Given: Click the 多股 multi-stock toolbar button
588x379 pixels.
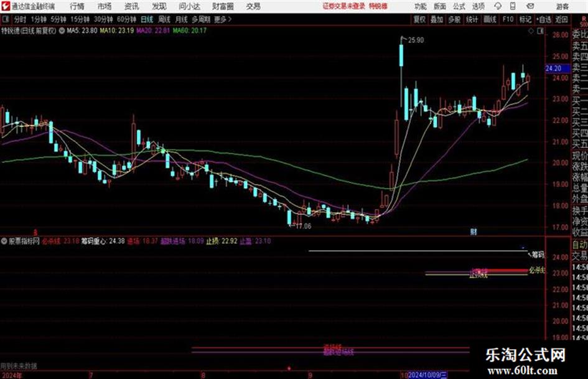Looking at the screenshot, I should point(454,19).
